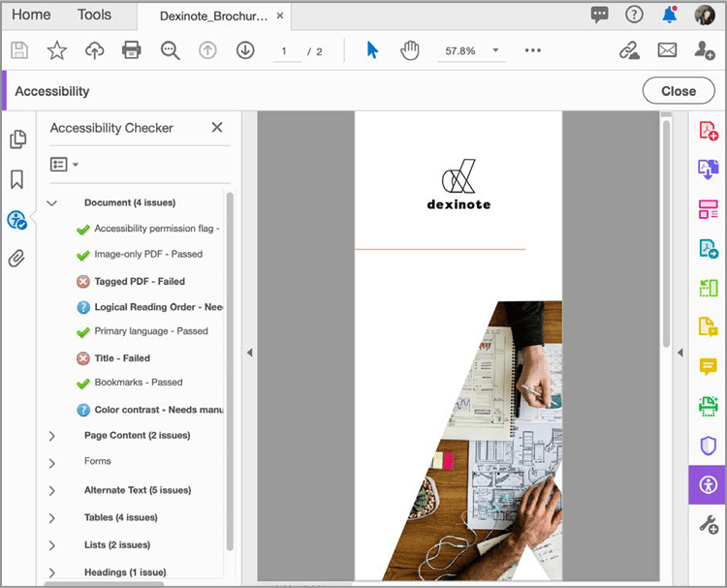Open the Bookmarks panel icon
The image size is (727, 588).
17,179
